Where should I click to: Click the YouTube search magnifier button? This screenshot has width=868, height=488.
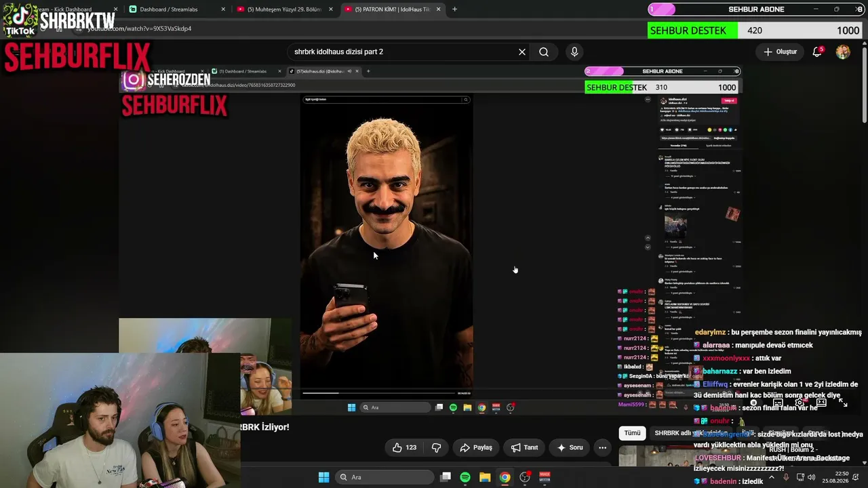[544, 52]
